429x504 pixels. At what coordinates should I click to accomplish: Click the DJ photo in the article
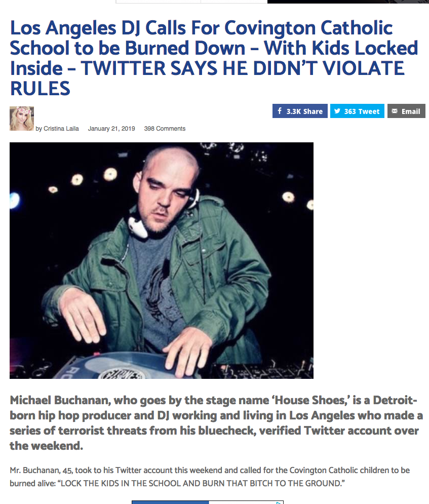click(x=161, y=260)
